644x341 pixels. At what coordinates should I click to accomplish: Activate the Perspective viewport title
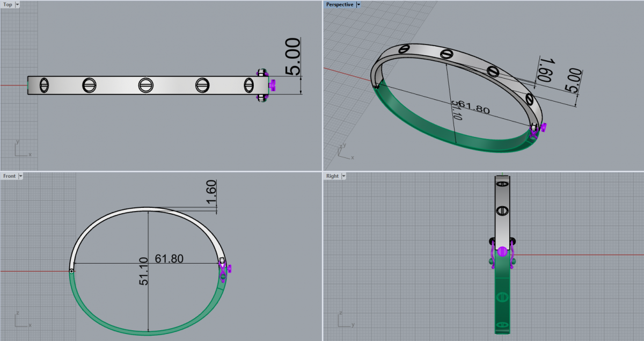(340, 4)
